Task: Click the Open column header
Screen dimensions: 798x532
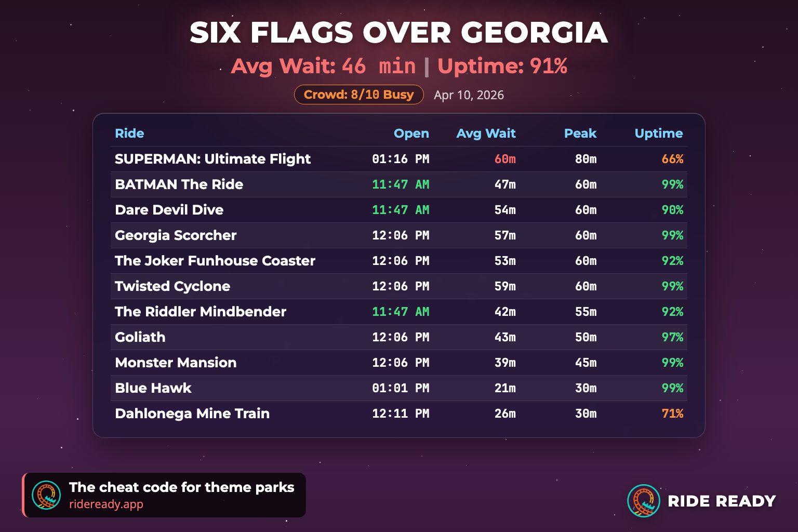Action: pos(411,134)
